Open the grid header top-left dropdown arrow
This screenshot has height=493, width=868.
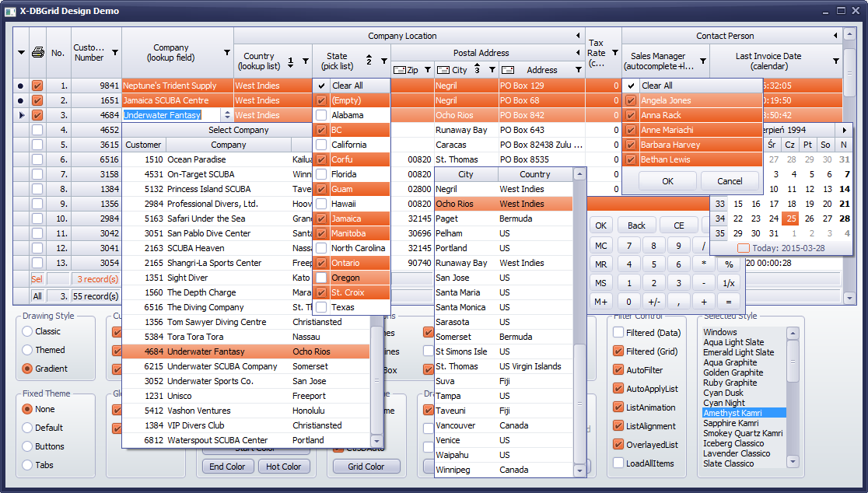pos(21,53)
